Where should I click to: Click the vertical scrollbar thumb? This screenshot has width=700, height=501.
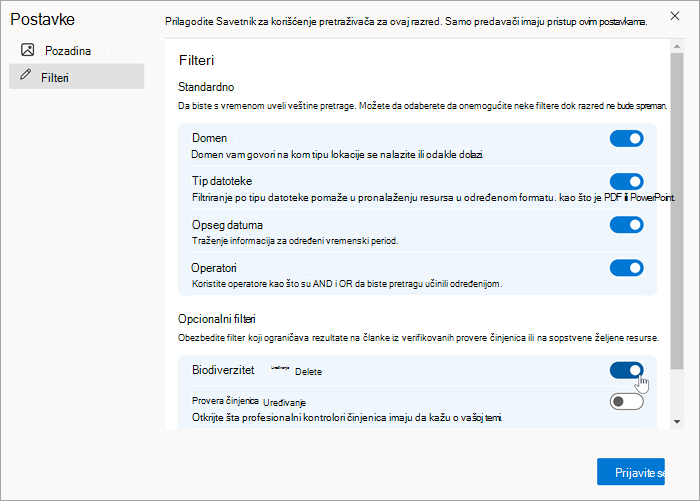(677, 211)
